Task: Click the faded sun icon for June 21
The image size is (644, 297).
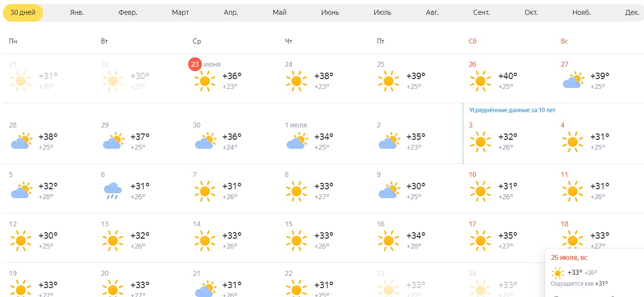Action: pyautogui.click(x=20, y=81)
